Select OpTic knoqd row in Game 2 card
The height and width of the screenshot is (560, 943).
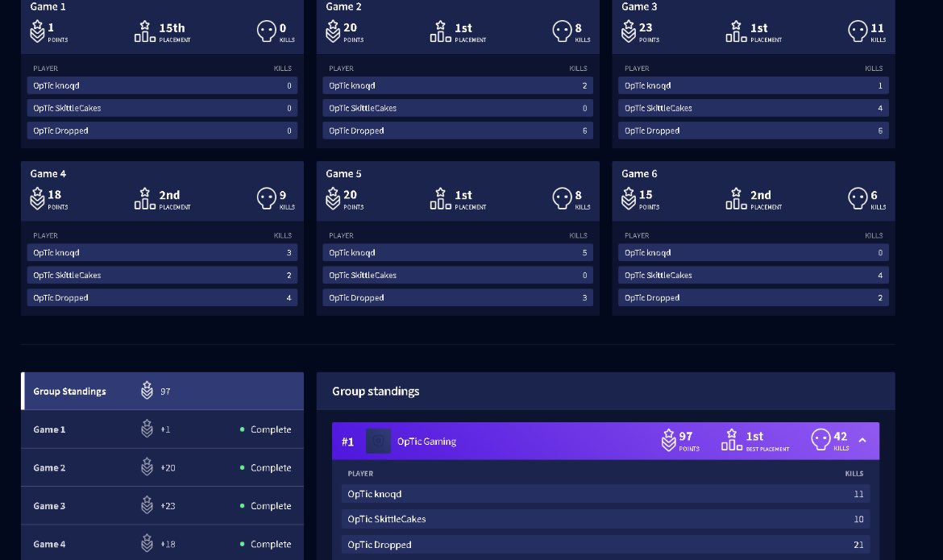click(458, 85)
